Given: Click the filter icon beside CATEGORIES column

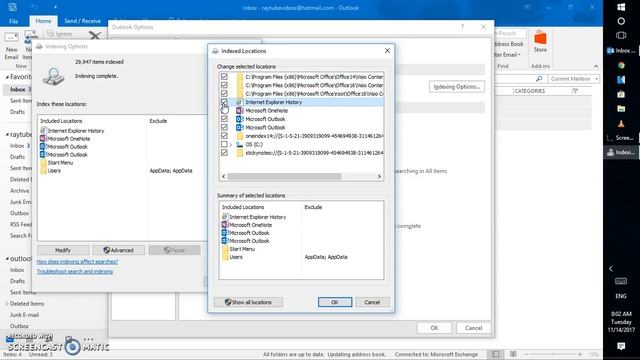Looking at the screenshot, I should point(575,91).
